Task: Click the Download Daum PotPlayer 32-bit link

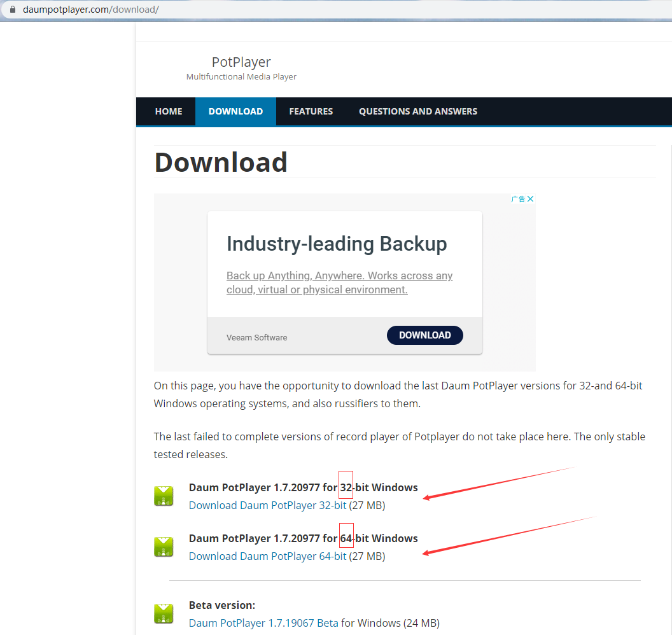Action: [267, 505]
